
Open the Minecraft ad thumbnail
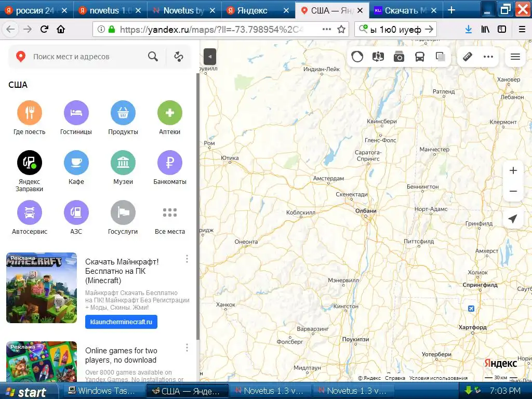pos(42,288)
